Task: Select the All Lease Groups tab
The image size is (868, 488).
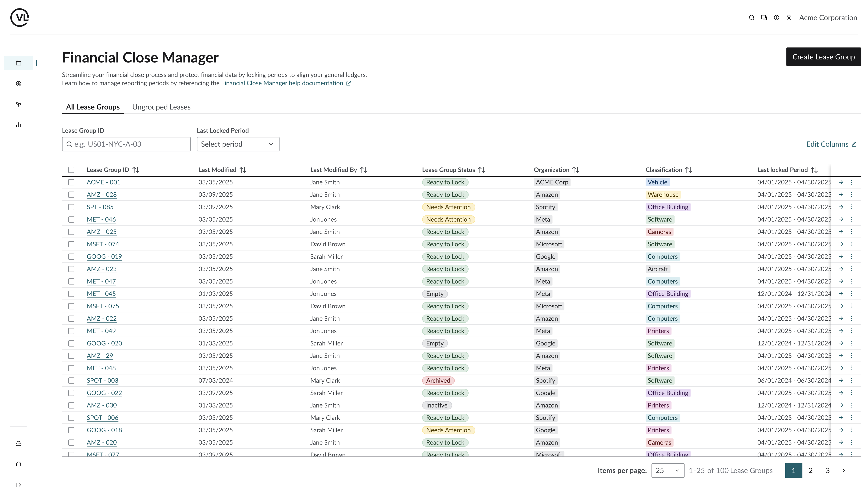Action: [93, 107]
